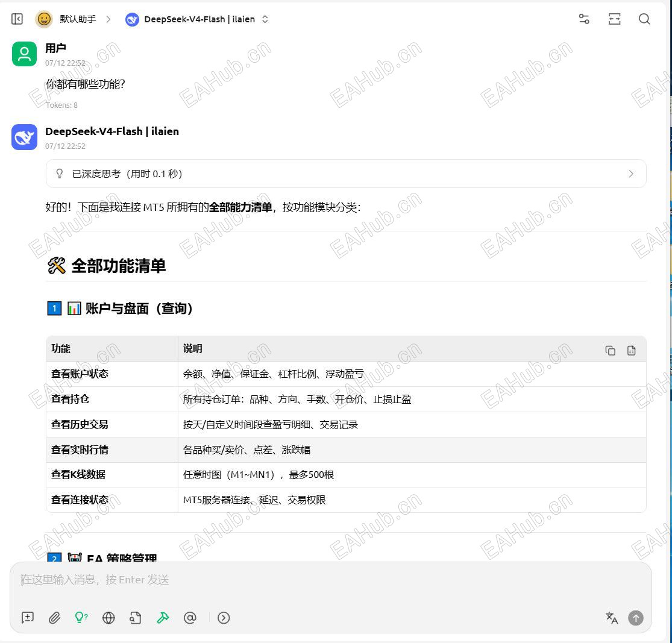Click MT5服务器连接、延迟、交易权限 cell
Image resolution: width=672 pixels, height=643 pixels.
coord(412,500)
